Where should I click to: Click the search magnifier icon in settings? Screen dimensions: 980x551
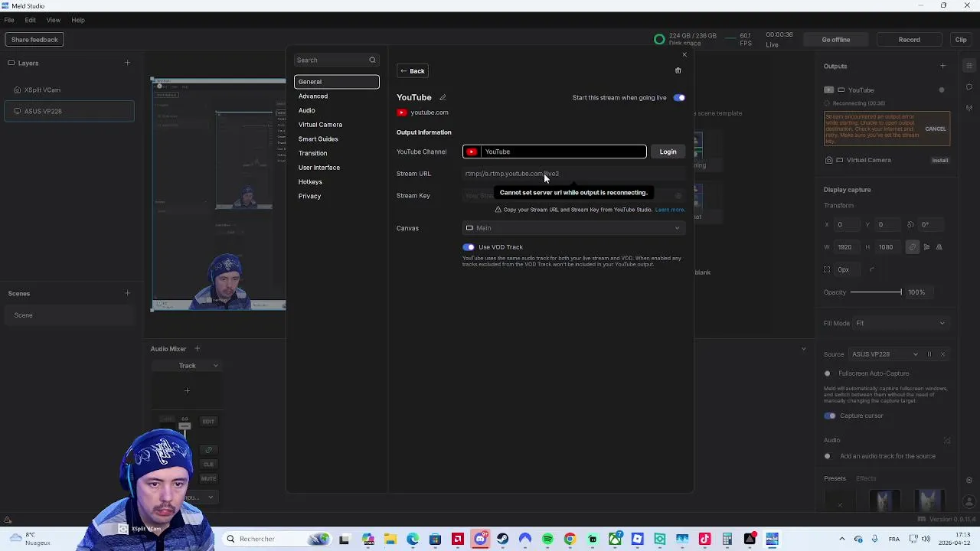click(372, 60)
